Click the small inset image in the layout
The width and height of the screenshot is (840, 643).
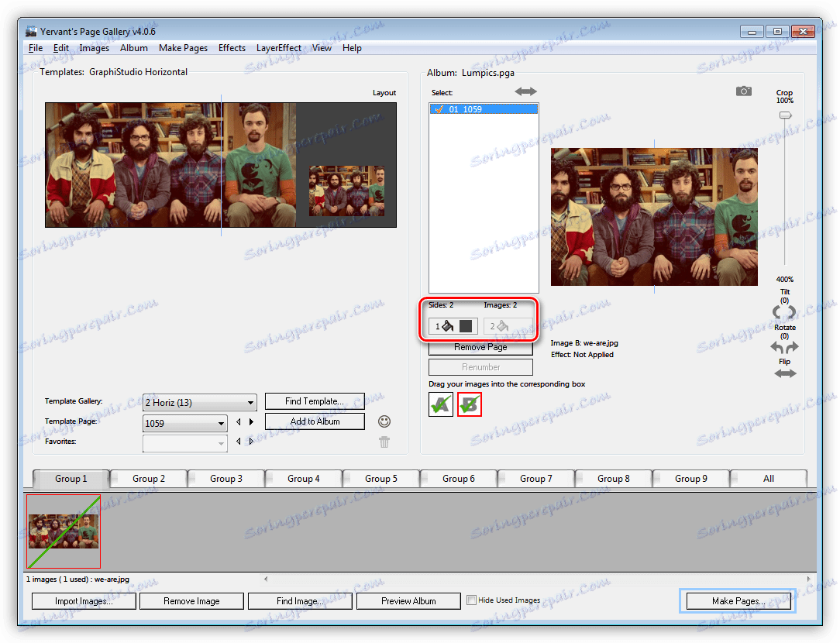pos(346,191)
